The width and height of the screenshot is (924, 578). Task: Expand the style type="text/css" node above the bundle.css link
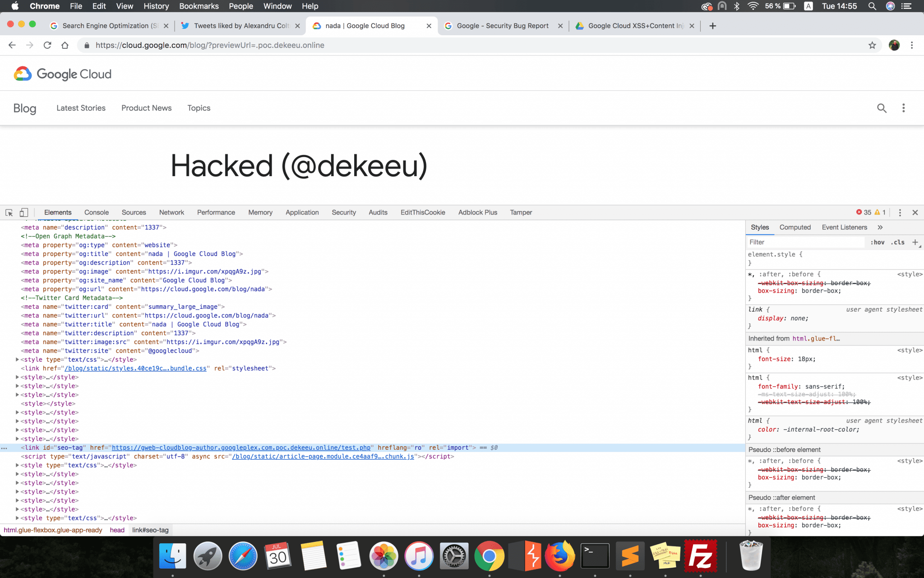[17, 359]
